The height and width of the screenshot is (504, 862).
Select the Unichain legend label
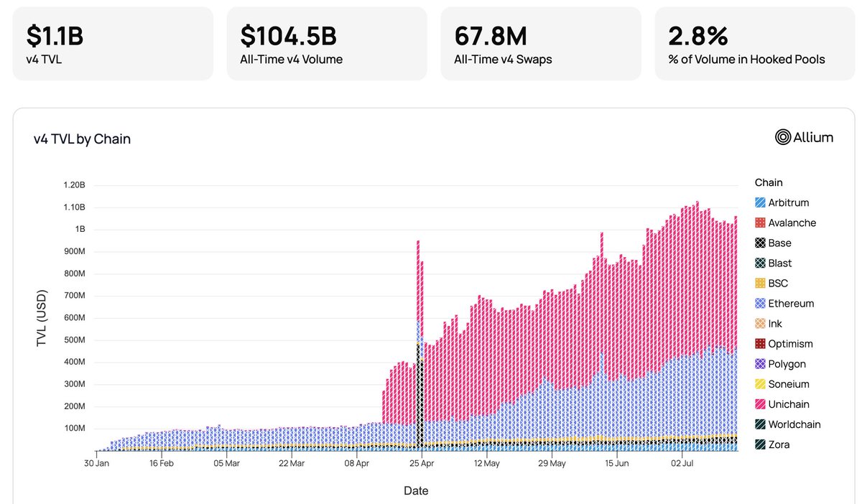point(789,404)
